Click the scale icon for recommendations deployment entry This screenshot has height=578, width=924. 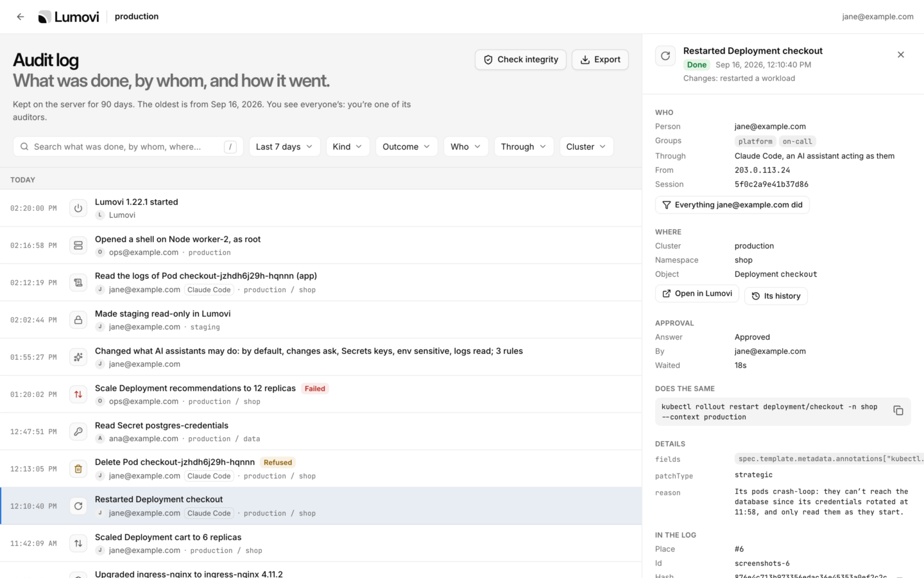tap(78, 394)
